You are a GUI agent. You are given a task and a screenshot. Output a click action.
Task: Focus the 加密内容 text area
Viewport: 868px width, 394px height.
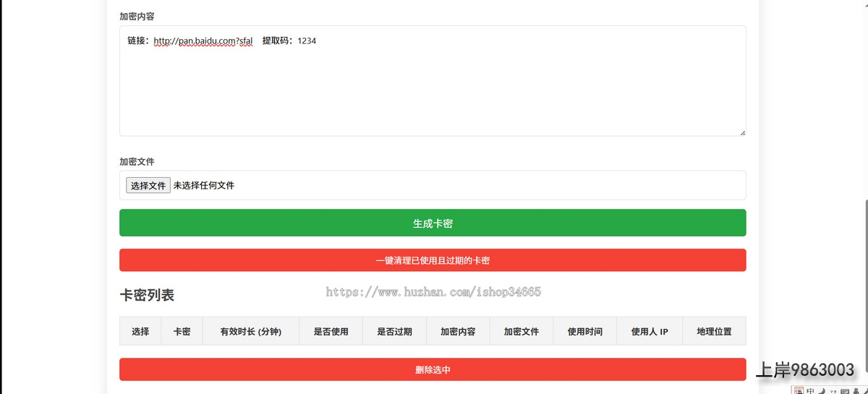point(432,87)
